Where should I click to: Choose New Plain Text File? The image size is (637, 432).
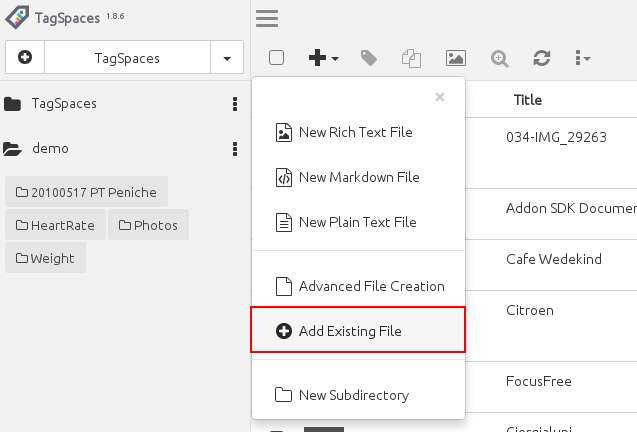pyautogui.click(x=358, y=223)
